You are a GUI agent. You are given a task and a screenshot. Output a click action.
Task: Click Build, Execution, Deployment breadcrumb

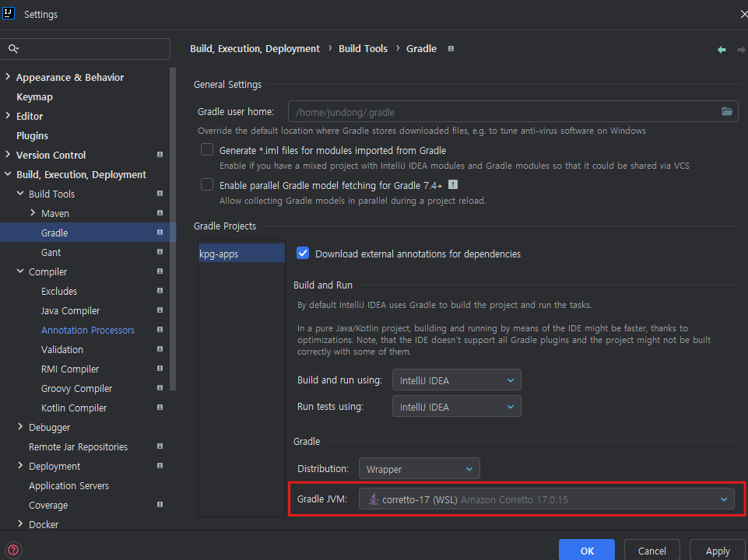[x=255, y=49]
